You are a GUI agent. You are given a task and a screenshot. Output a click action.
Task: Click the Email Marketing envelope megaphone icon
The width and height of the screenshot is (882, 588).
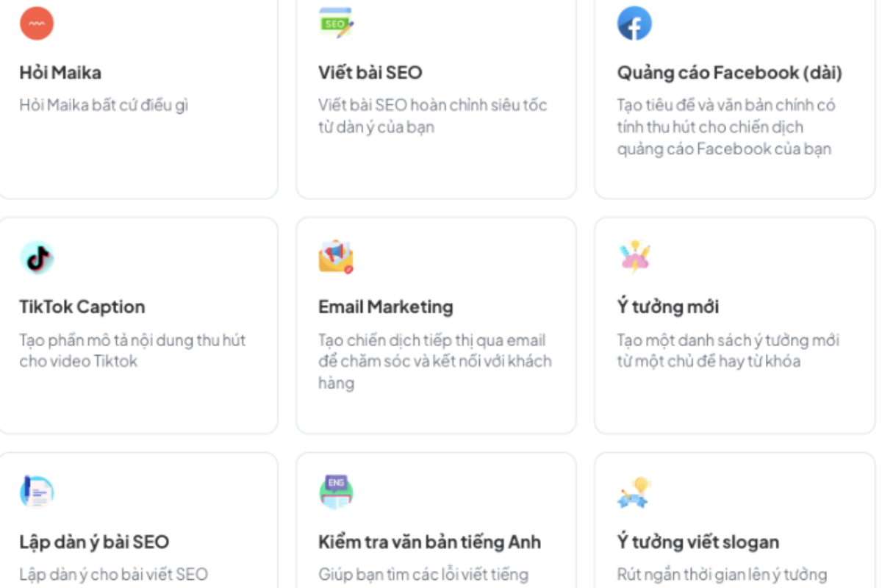pyautogui.click(x=336, y=257)
